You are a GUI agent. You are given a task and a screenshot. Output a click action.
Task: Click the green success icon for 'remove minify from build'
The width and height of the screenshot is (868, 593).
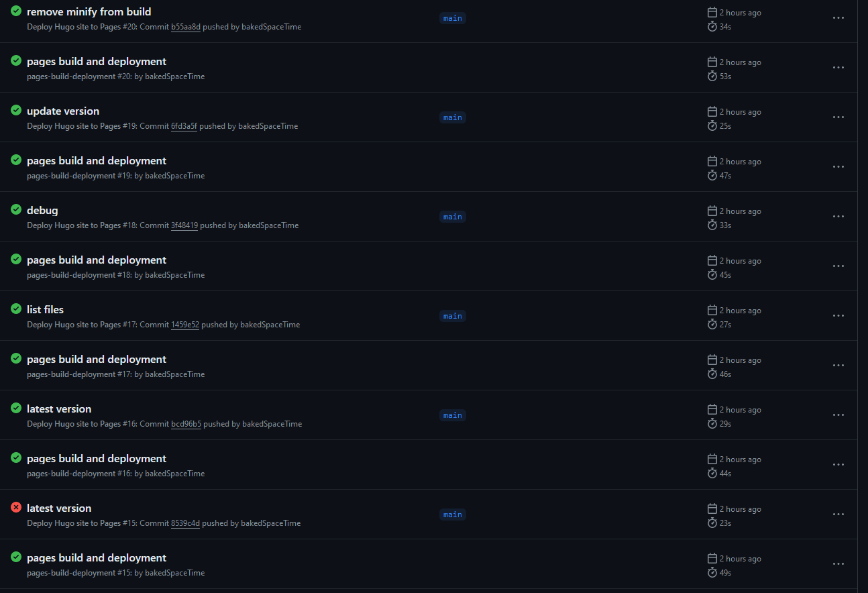(15, 11)
